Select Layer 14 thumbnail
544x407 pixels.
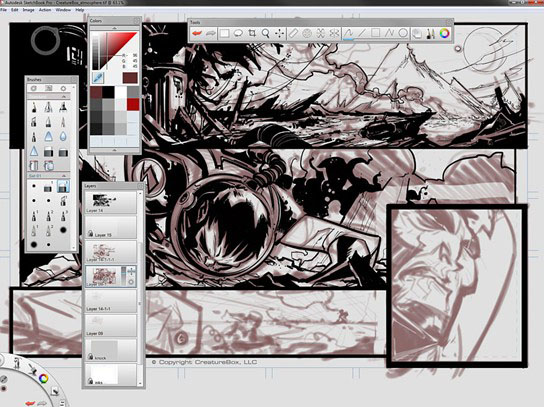point(103,201)
